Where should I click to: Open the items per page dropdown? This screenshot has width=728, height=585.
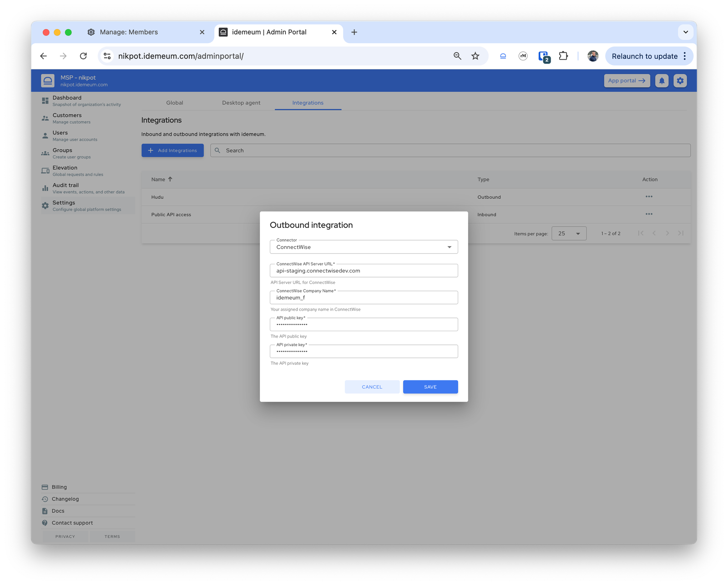click(569, 233)
